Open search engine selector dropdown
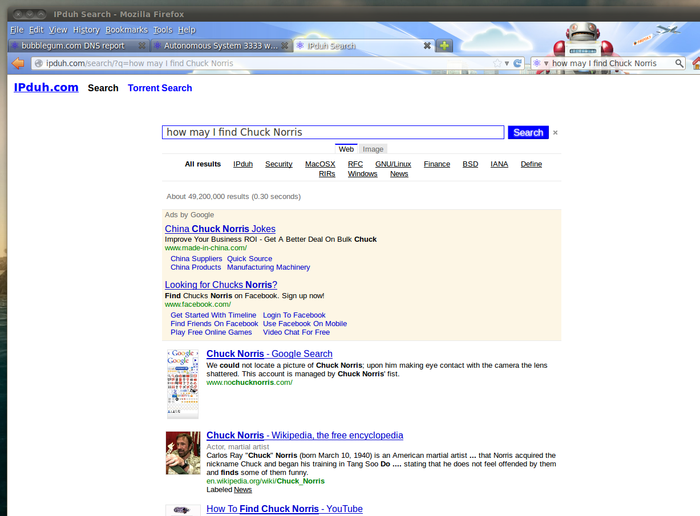This screenshot has width=700, height=516. (x=540, y=63)
